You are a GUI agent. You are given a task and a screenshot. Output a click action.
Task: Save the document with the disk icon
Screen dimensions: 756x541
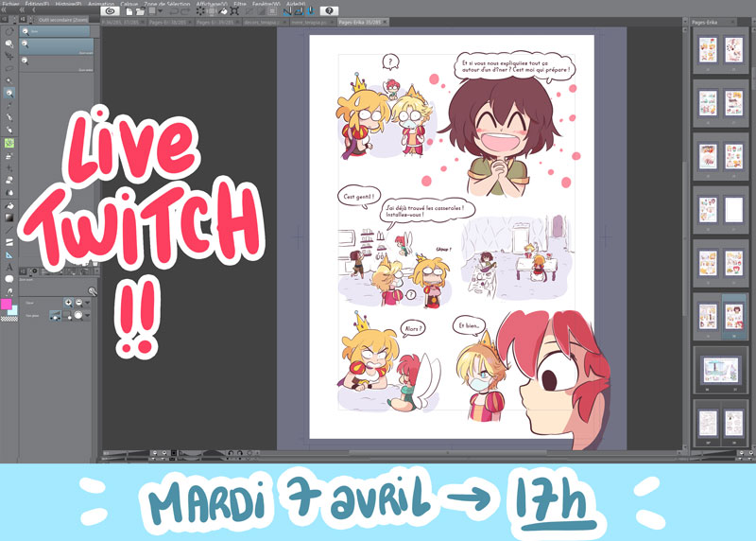tap(152, 10)
